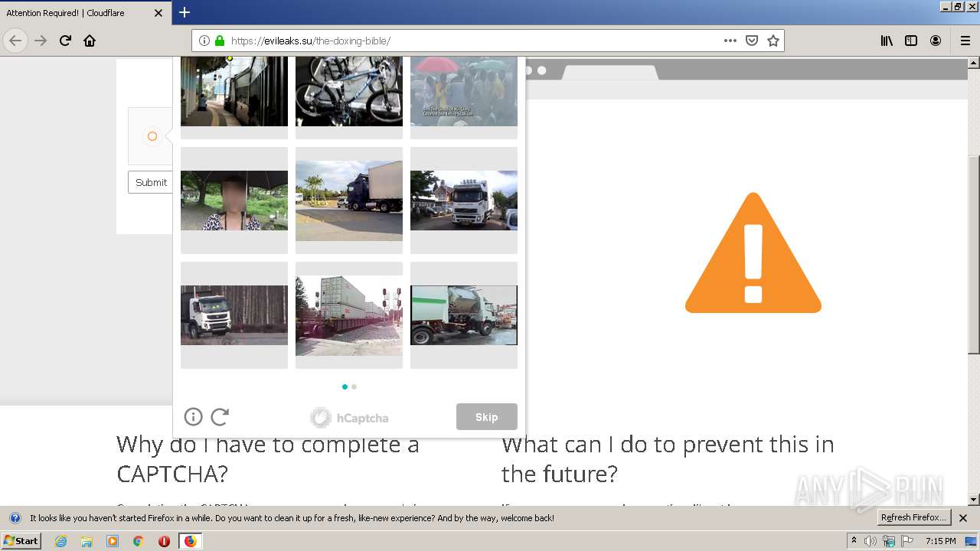Launch Internet Explorer from taskbar
Viewport: 980px width, 551px height.
point(60,541)
